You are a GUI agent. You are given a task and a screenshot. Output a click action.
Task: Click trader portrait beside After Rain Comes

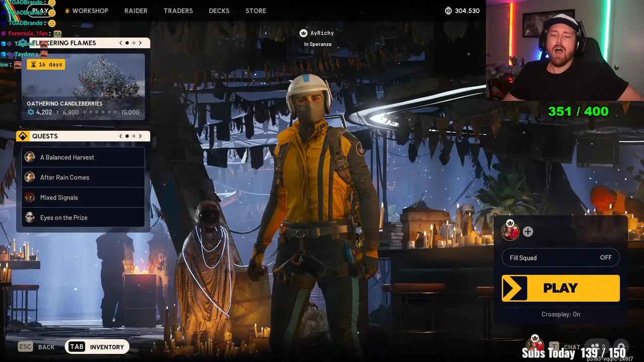click(x=30, y=177)
